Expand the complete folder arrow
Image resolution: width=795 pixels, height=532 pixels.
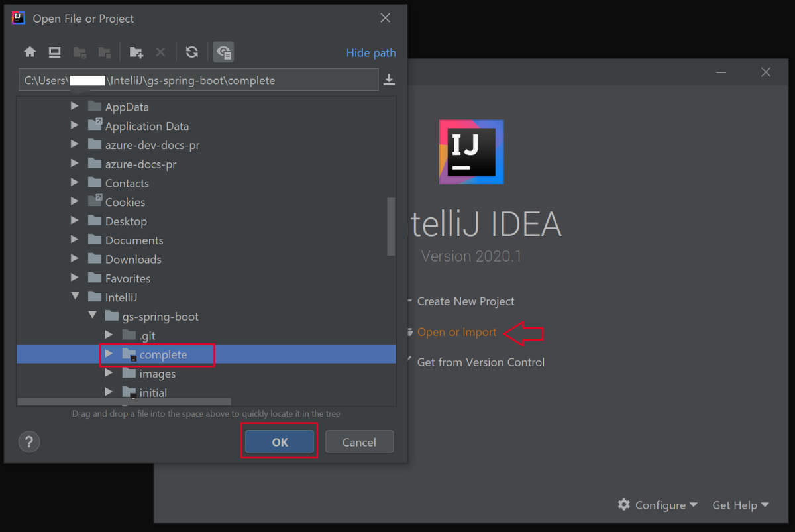coord(109,354)
